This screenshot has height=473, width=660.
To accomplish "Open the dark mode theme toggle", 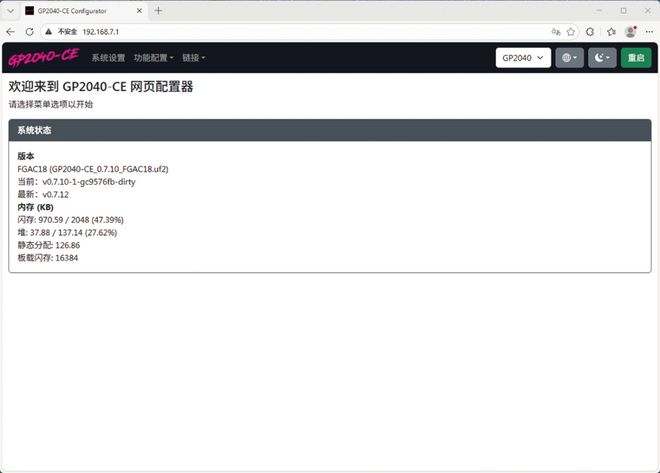I will click(x=602, y=58).
